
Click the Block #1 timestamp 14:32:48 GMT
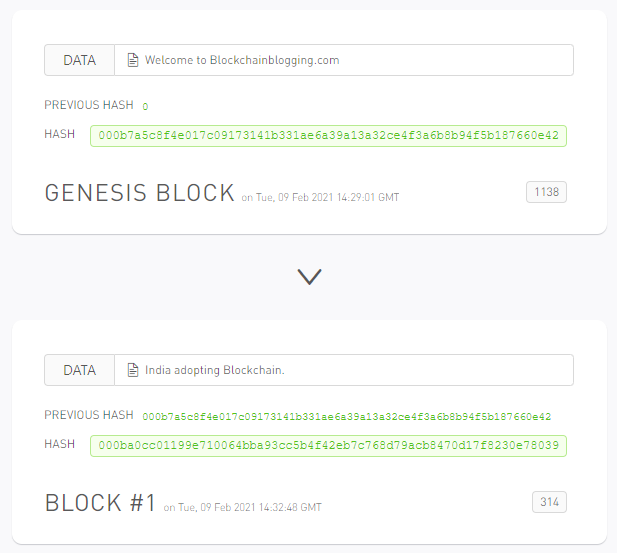242,508
